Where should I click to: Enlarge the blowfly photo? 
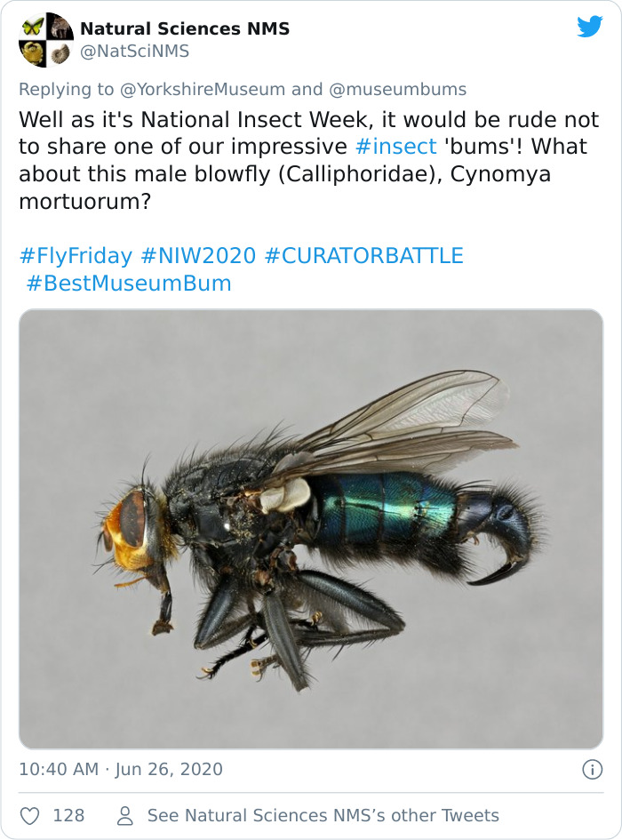pyautogui.click(x=311, y=529)
